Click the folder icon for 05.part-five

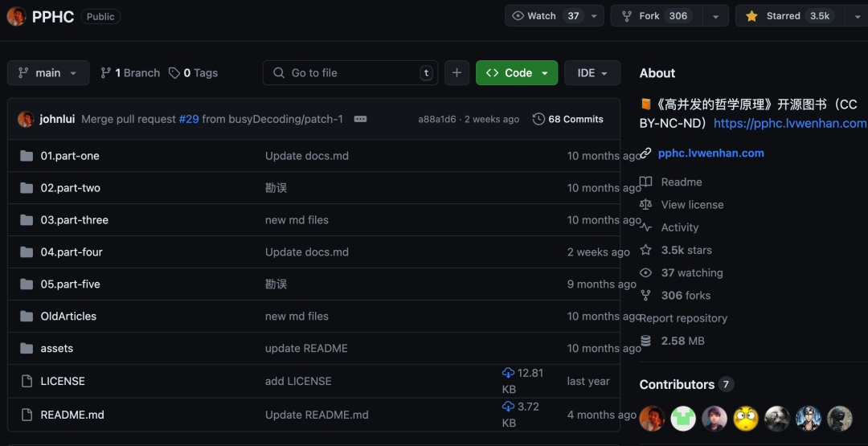26,284
